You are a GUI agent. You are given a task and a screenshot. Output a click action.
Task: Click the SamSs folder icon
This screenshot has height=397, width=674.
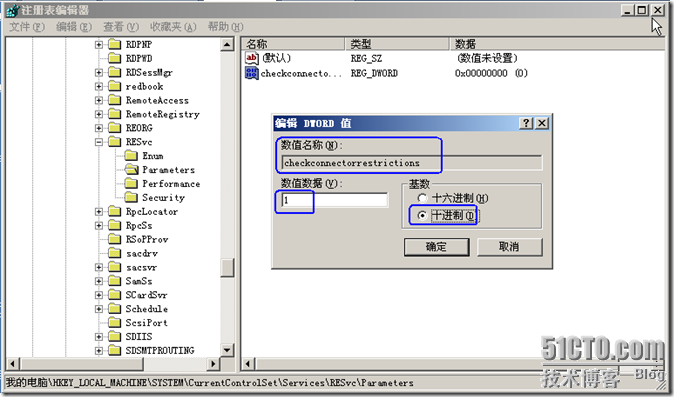114,281
